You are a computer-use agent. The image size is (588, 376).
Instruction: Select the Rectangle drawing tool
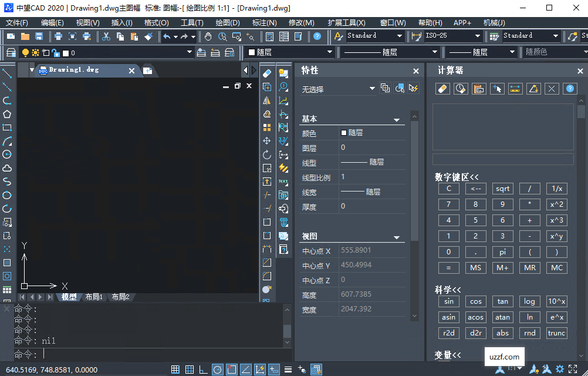pyautogui.click(x=7, y=128)
